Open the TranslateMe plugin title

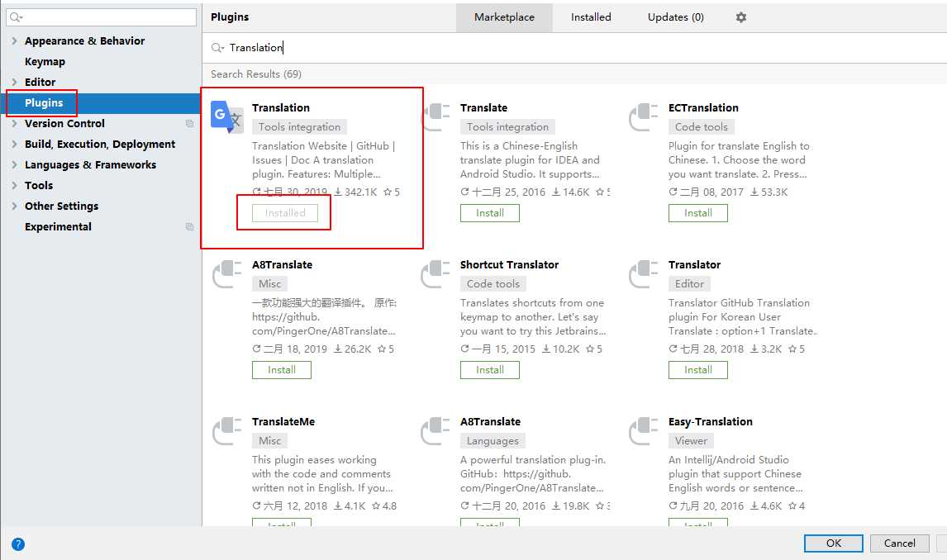(283, 421)
